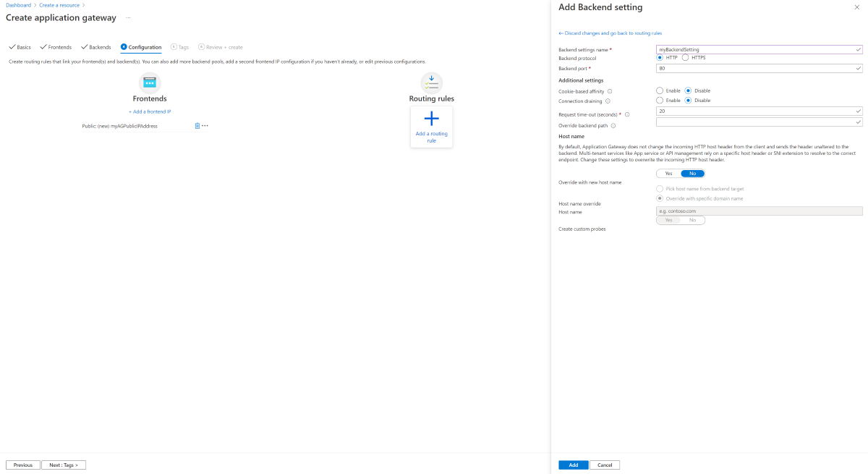Click the Routing rules heading

(x=432, y=98)
